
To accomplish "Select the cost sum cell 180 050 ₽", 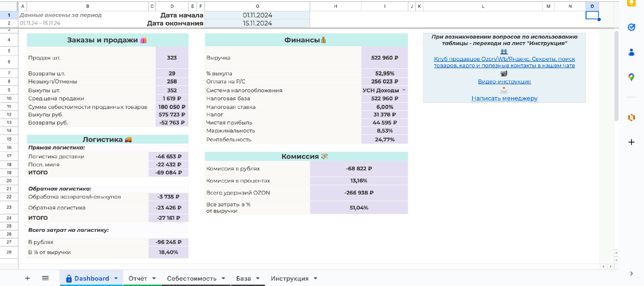I will pyautogui.click(x=172, y=107).
